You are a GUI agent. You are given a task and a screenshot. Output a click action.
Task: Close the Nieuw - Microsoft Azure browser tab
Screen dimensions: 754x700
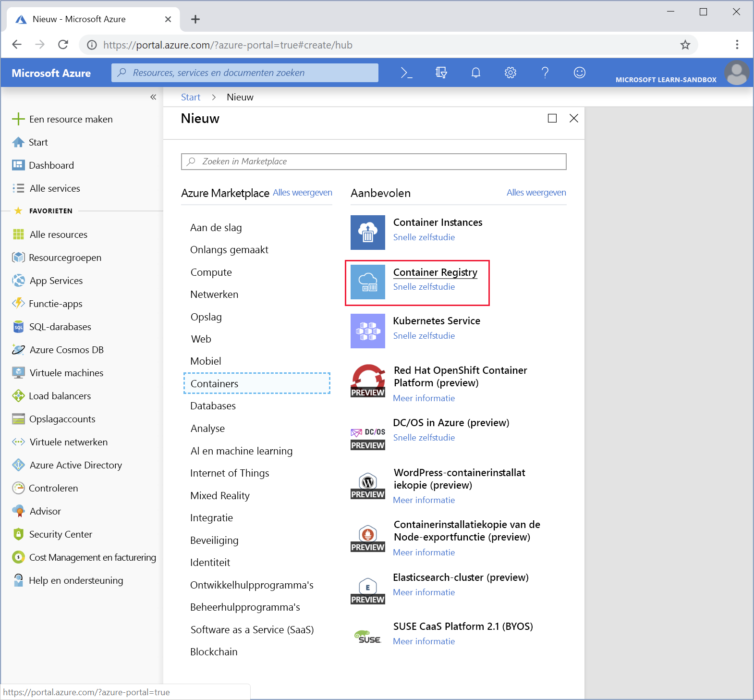(168, 19)
